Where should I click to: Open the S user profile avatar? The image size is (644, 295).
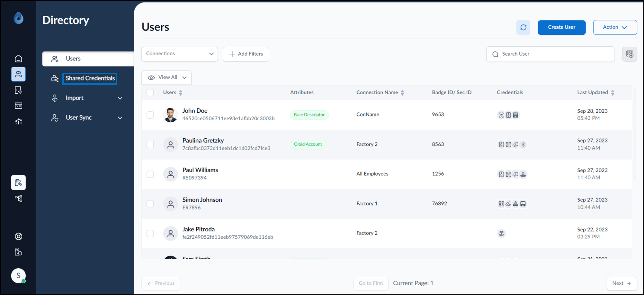pos(18,276)
